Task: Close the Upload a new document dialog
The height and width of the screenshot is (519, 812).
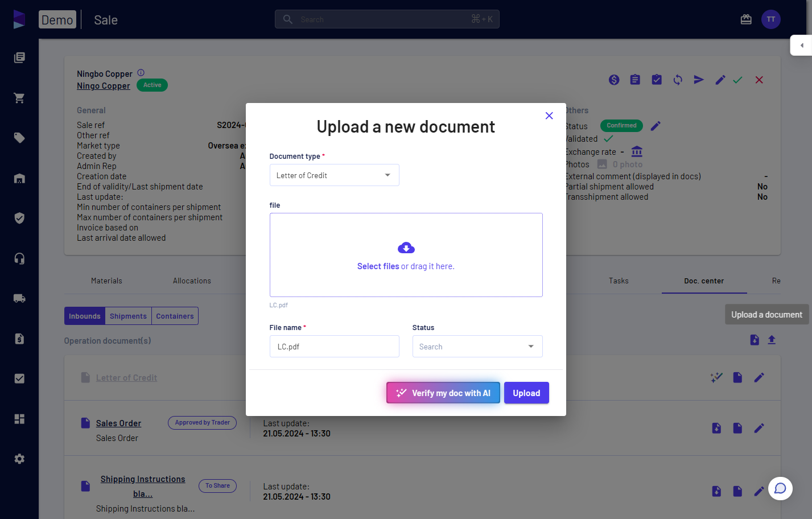Action: tap(549, 116)
